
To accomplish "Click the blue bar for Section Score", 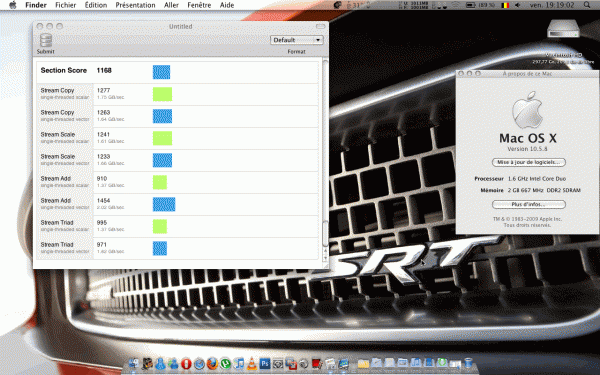I will tap(161, 72).
